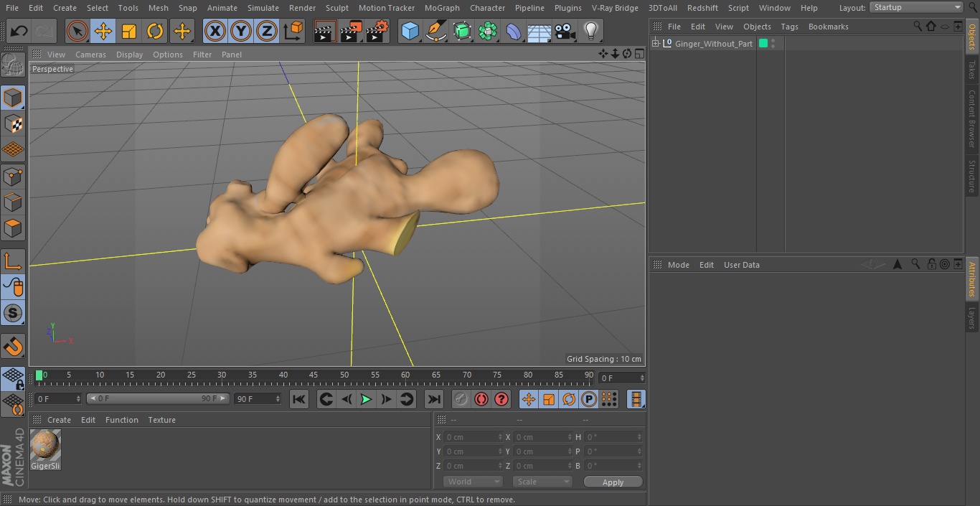
Task: Expand the Ginger_Without_Part object tree
Action: [655, 44]
